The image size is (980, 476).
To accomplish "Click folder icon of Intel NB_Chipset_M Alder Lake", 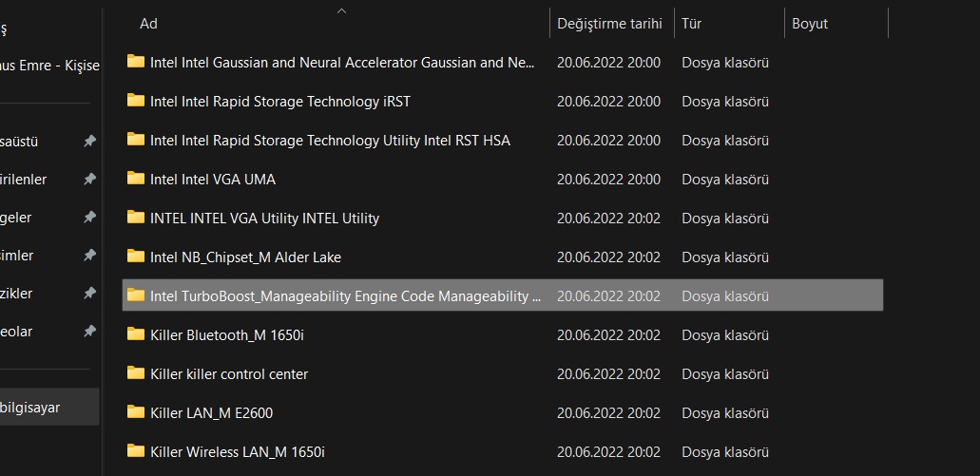I will pos(135,257).
